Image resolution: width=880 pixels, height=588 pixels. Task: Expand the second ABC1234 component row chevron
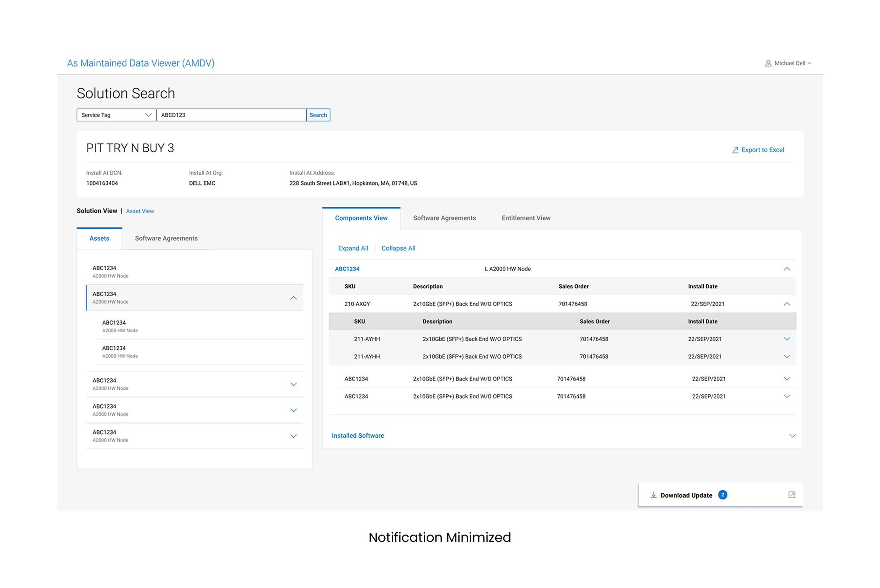(x=787, y=396)
